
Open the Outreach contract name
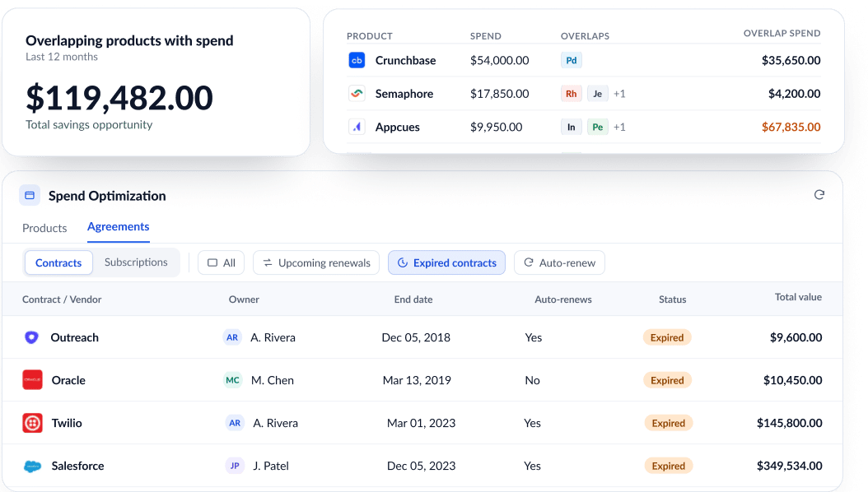point(75,337)
